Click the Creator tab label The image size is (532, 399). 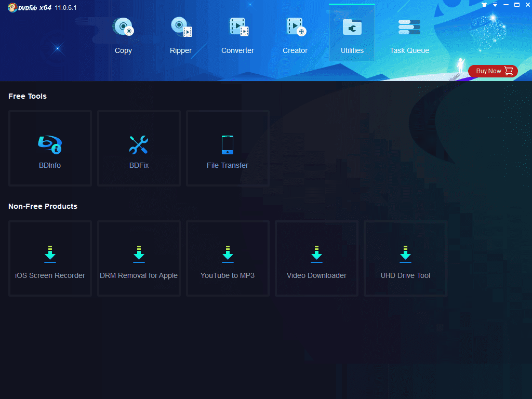point(295,50)
